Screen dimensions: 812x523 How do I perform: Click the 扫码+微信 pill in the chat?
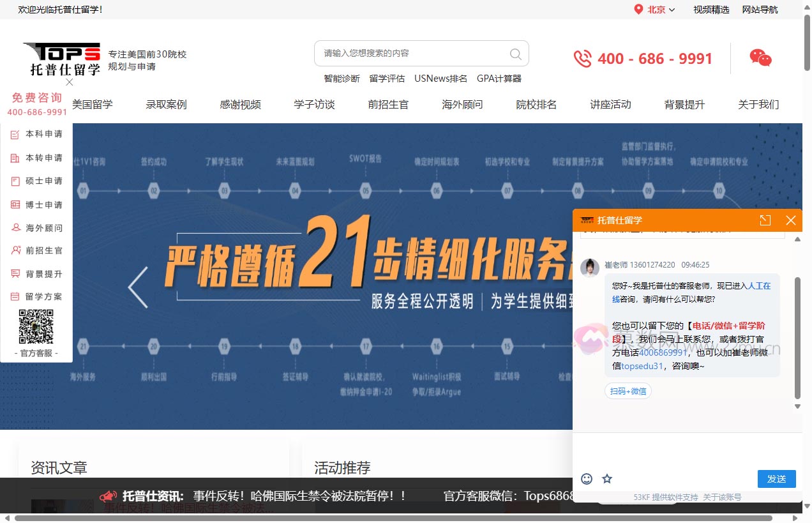click(628, 390)
